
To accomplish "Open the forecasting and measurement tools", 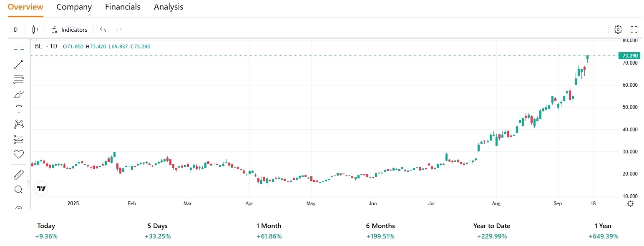I will click(x=19, y=139).
